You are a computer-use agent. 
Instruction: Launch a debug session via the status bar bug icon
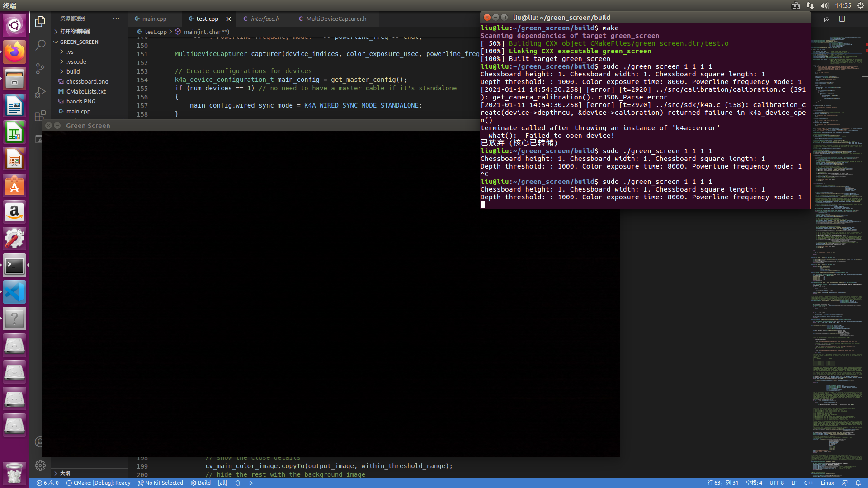(238, 483)
